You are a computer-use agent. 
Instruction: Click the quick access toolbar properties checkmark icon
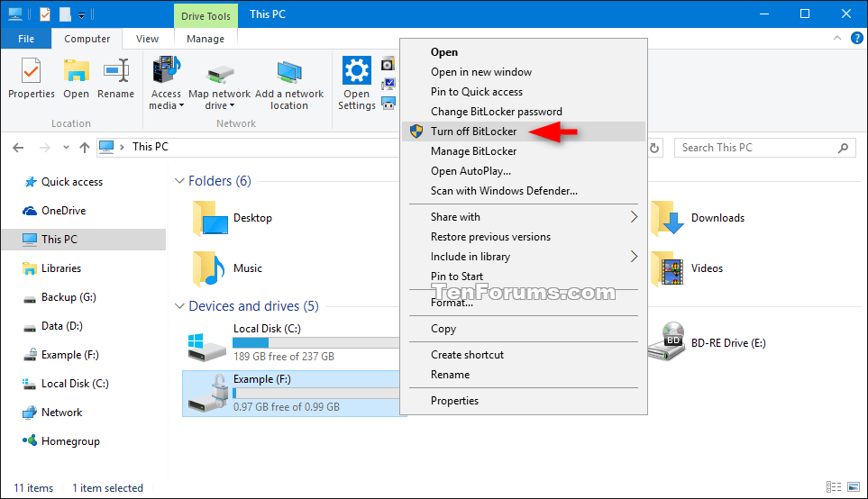pyautogui.click(x=45, y=14)
